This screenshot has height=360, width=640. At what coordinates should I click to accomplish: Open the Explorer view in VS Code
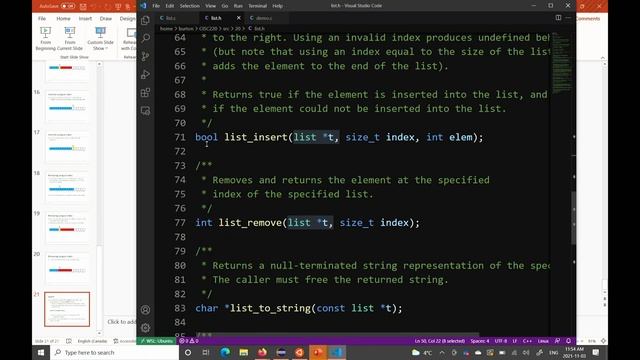pyautogui.click(x=145, y=20)
